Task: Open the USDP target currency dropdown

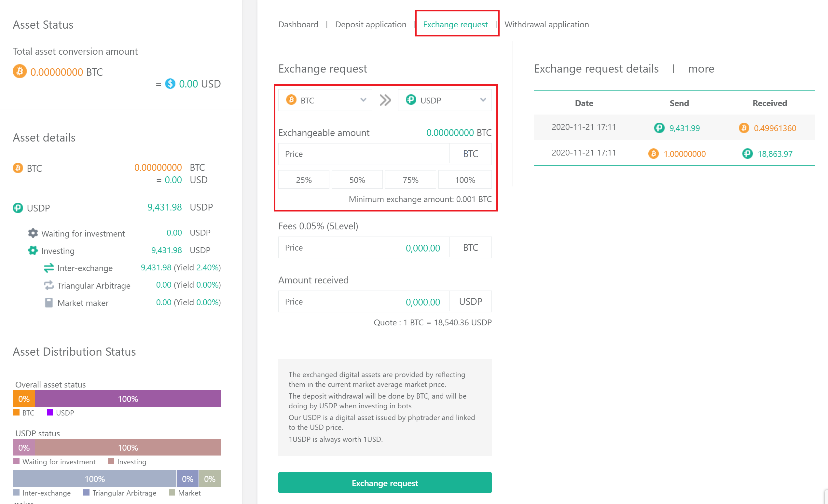Action: [444, 100]
